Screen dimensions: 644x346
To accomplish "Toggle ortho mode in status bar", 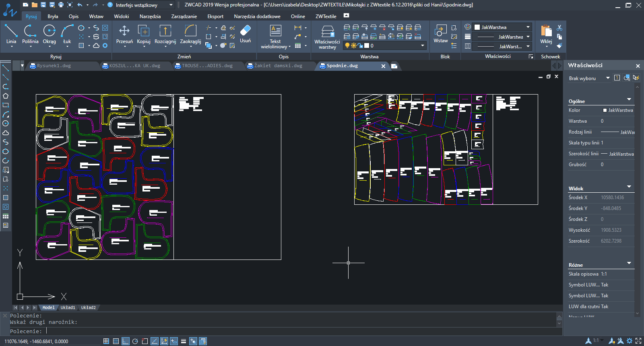I will click(126, 341).
